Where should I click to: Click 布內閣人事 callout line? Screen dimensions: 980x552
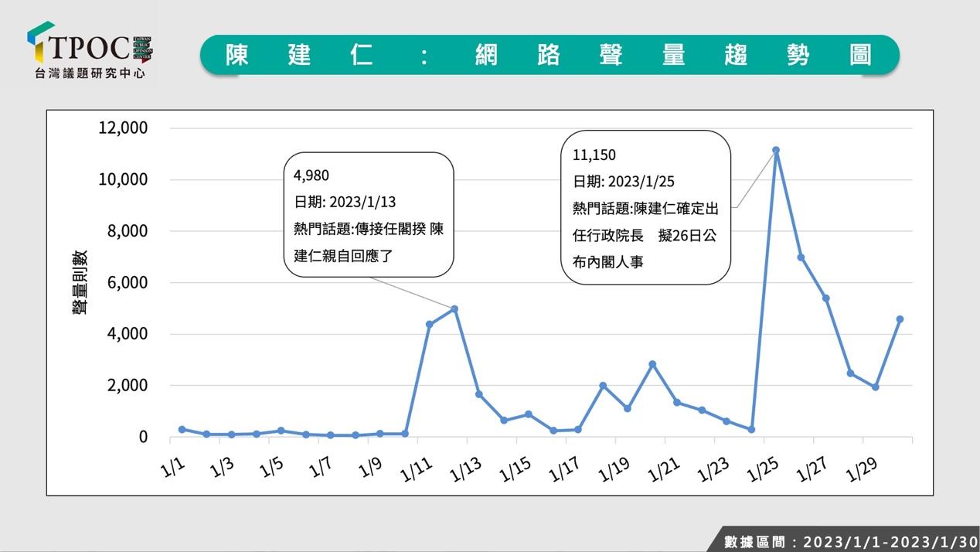(607, 262)
